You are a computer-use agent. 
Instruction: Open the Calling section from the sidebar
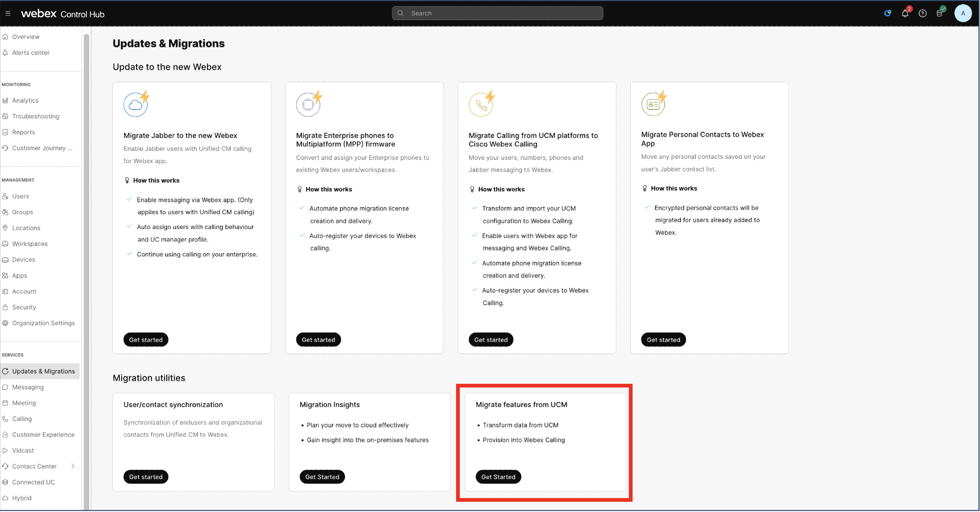tap(22, 419)
